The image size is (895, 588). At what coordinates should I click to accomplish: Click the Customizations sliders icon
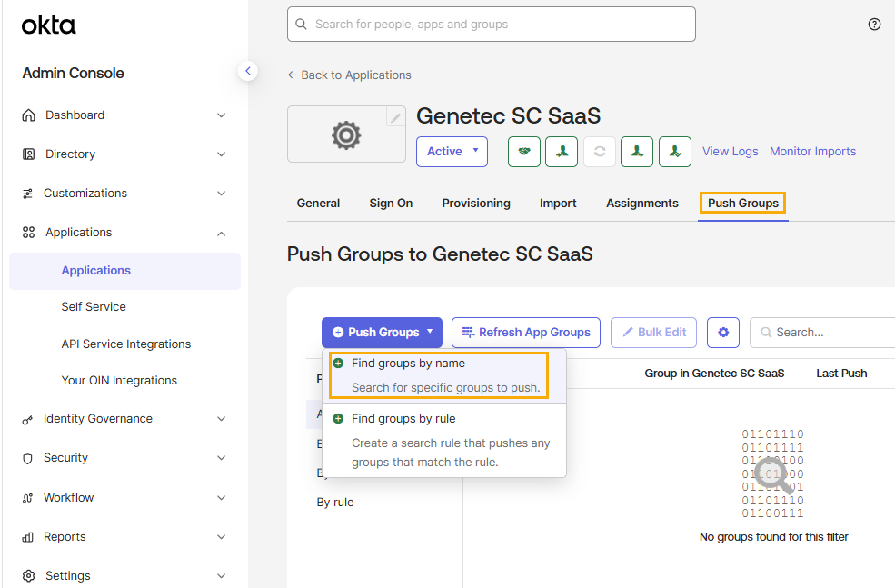coord(27,194)
